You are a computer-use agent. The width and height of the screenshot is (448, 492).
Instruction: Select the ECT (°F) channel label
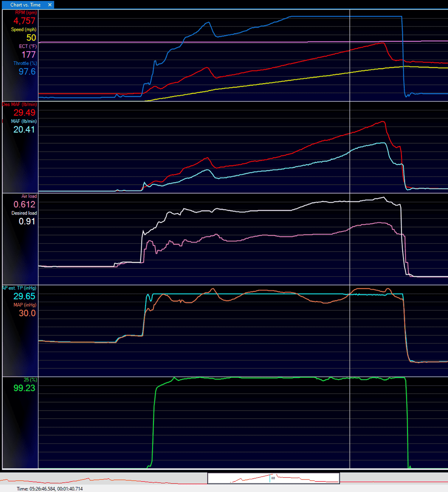pos(28,47)
